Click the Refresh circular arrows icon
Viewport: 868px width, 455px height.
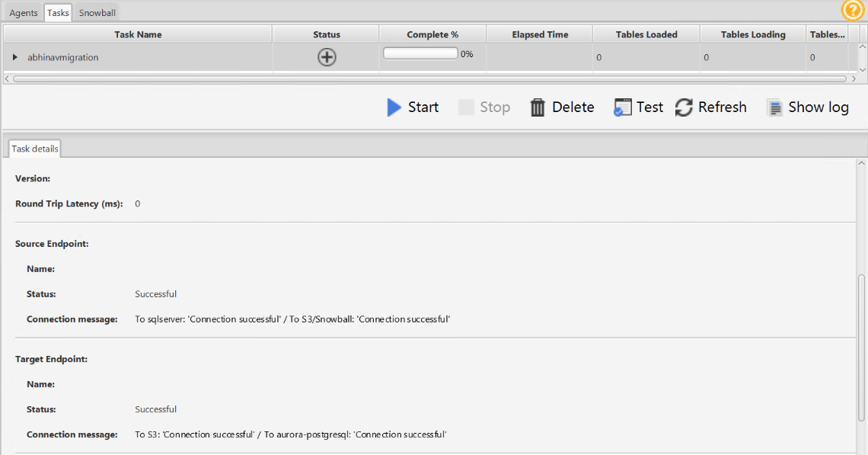click(x=685, y=107)
